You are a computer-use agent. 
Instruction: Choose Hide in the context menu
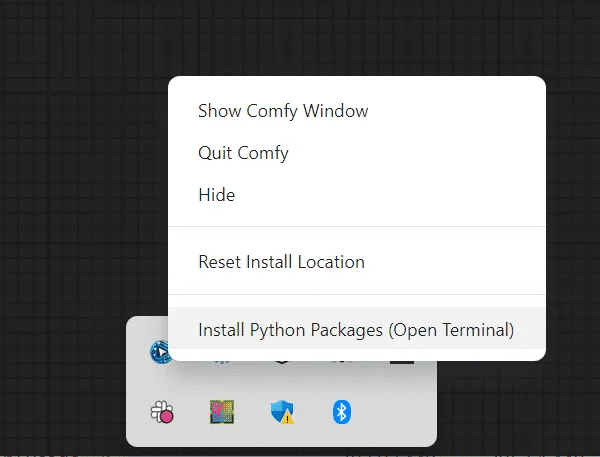coord(217,195)
